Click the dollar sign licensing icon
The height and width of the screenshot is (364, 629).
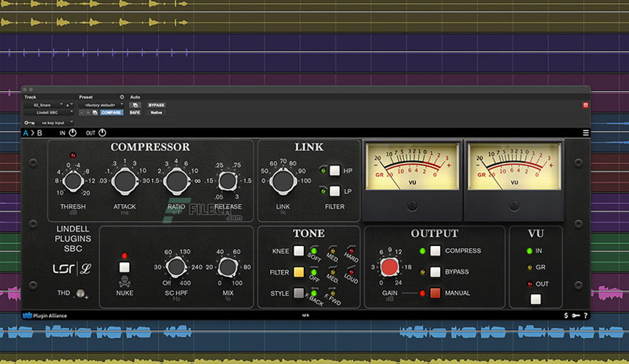pyautogui.click(x=566, y=315)
